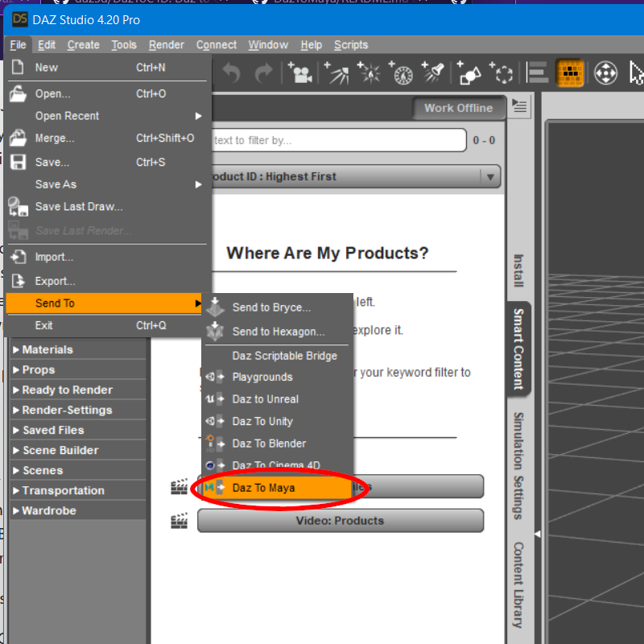Create a new distant light icon
This screenshot has height=644, width=644.
click(336, 73)
